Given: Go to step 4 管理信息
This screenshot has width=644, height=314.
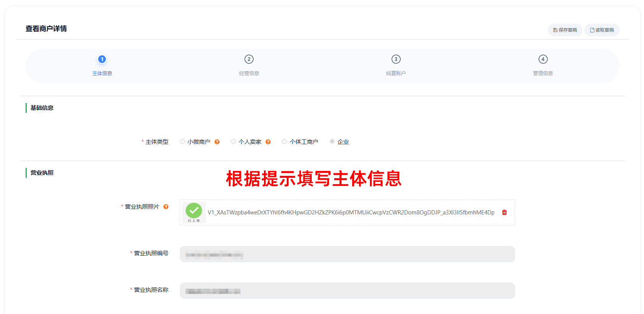Looking at the screenshot, I should (543, 65).
